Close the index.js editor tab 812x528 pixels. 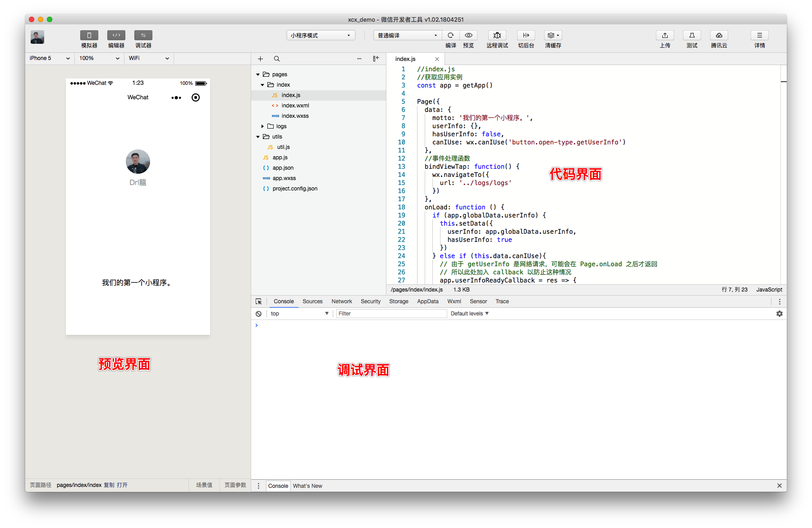point(437,59)
